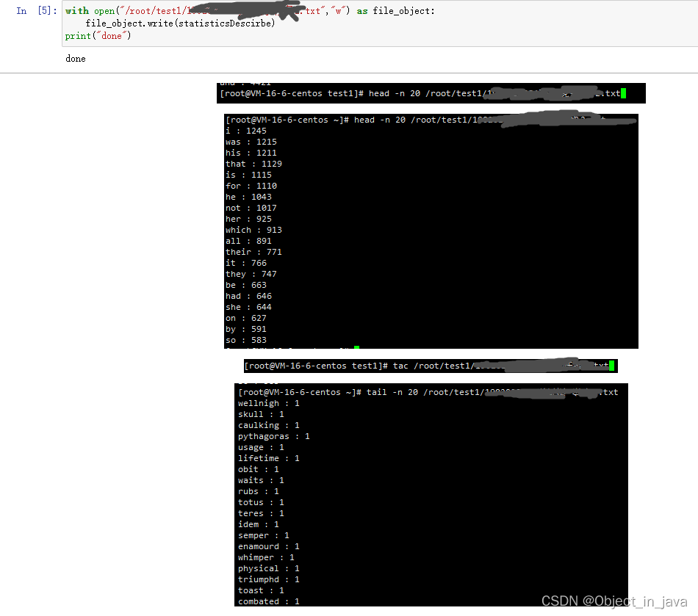This screenshot has height=616, width=698.
Task: Click the green cursor after the tac command
Action: [611, 366]
